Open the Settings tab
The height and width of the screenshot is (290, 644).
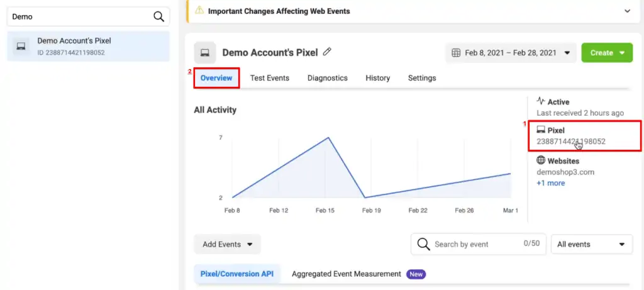pyautogui.click(x=422, y=78)
